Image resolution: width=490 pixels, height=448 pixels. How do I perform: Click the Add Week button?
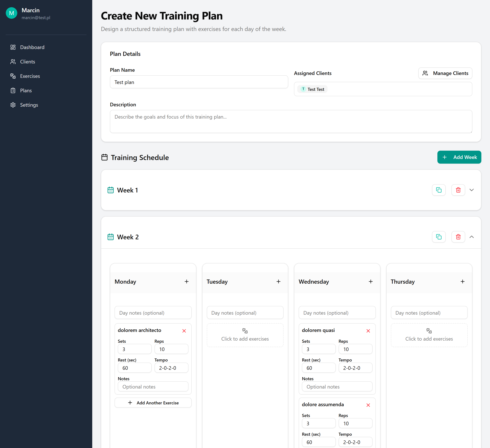pos(459,157)
